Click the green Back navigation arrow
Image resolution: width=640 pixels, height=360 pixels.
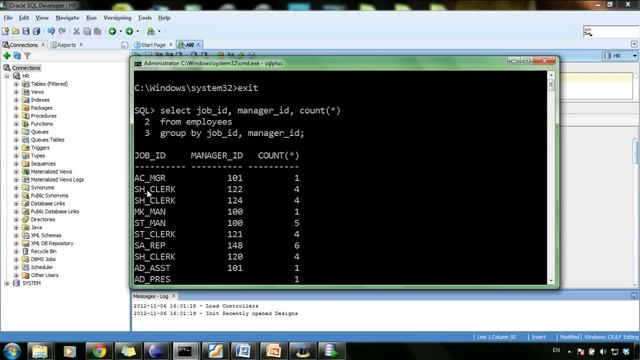[112, 31]
